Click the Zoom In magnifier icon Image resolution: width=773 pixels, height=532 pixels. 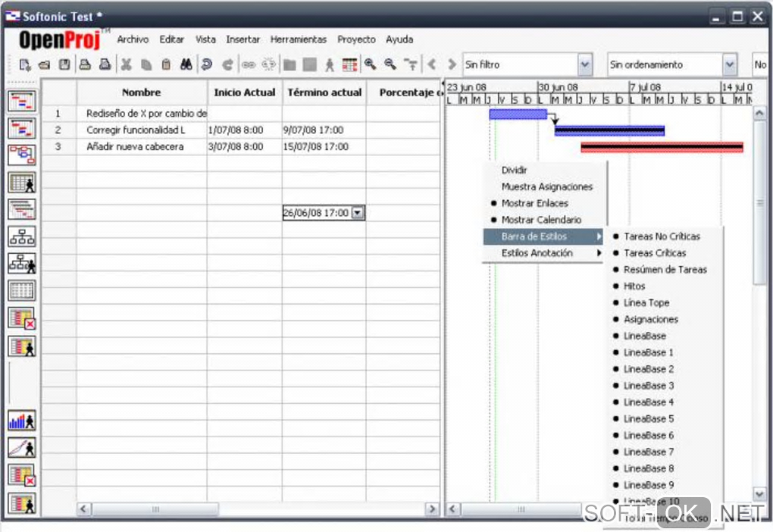[x=371, y=64]
